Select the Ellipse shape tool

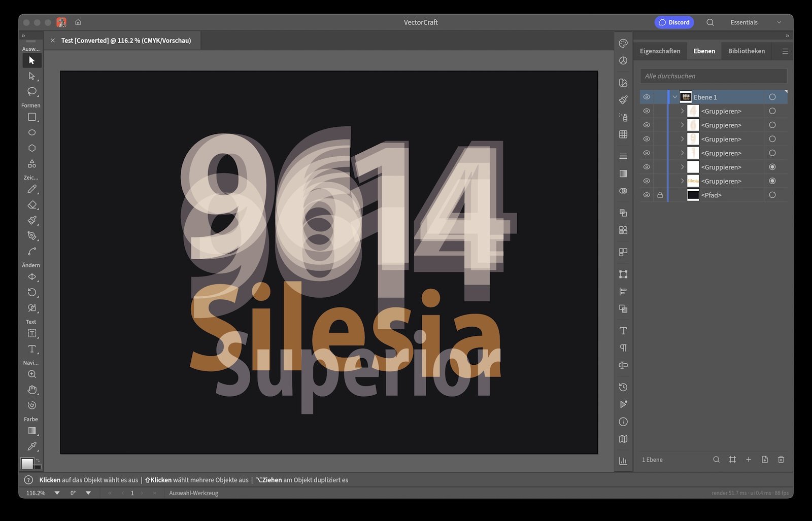[32, 132]
